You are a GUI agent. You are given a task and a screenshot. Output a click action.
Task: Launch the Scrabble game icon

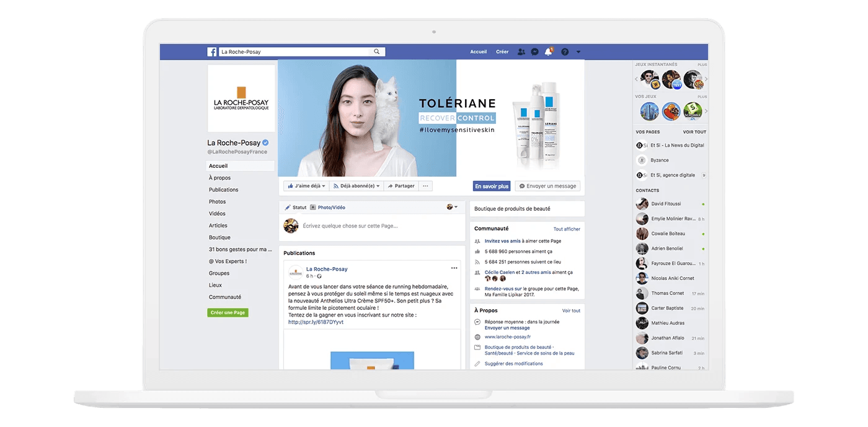pos(693,112)
